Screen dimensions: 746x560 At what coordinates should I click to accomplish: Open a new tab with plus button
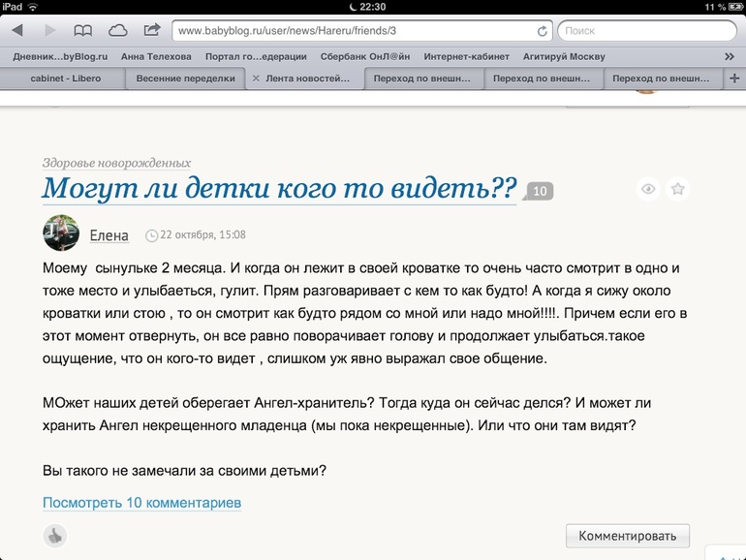[x=733, y=78]
